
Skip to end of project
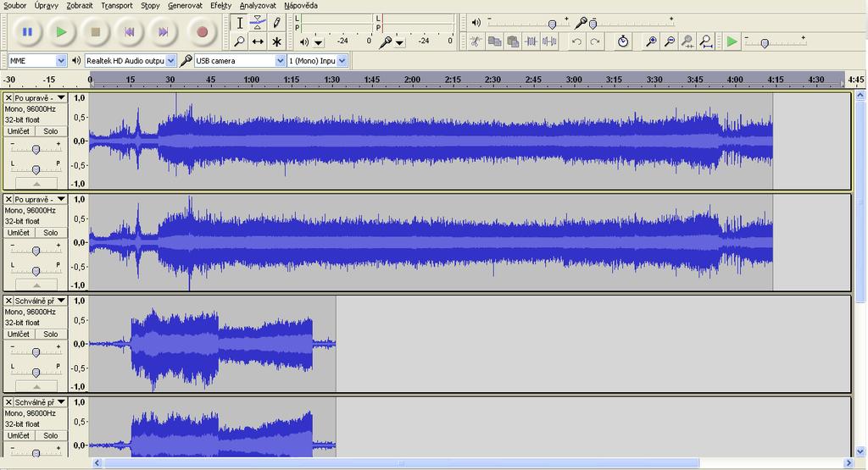coord(163,32)
